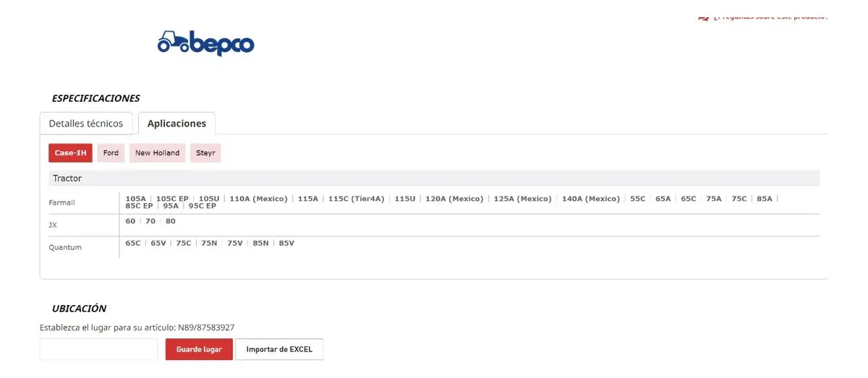The image size is (868, 378).
Task: Click Quantum model 85V
Action: click(x=286, y=244)
